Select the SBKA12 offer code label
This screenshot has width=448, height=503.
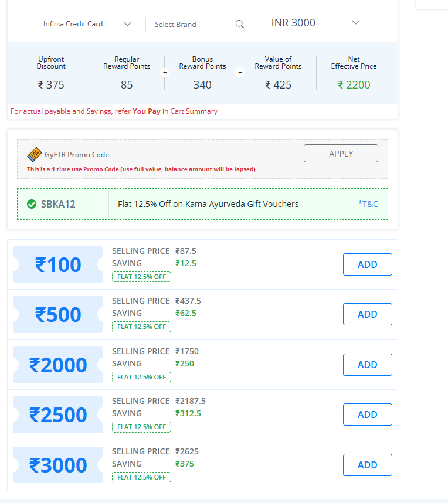point(58,204)
